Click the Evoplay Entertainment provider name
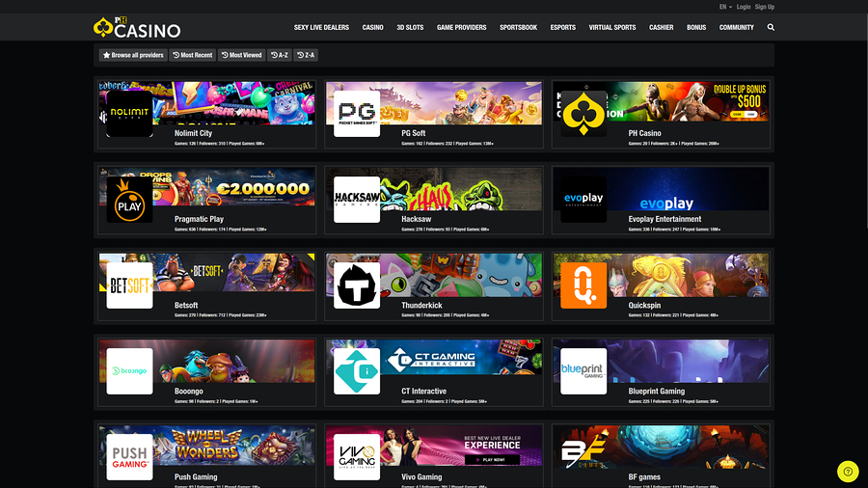The height and width of the screenshot is (488, 868). click(665, 219)
